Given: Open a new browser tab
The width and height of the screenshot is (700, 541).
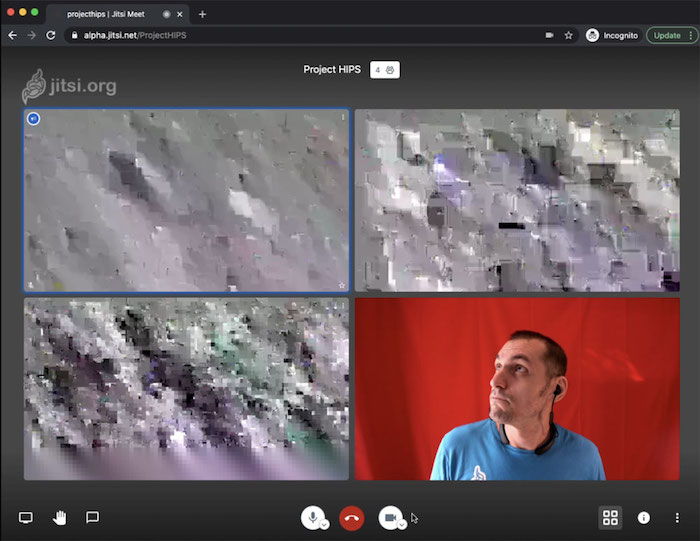Looking at the screenshot, I should (202, 14).
